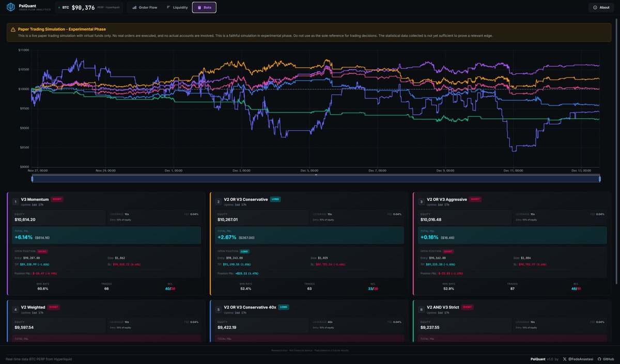620x364 pixels.
Task: Click the equity value $9,597.54
Action: tap(24, 327)
